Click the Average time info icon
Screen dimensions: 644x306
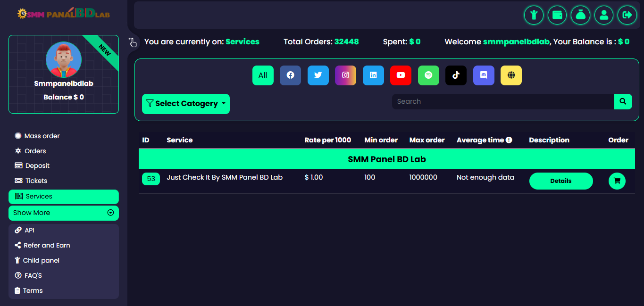(x=509, y=140)
